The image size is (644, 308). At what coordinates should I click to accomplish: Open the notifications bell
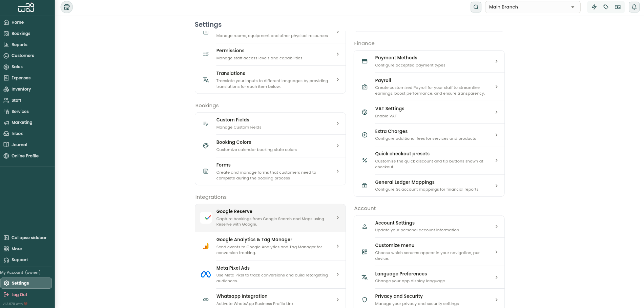(634, 7)
